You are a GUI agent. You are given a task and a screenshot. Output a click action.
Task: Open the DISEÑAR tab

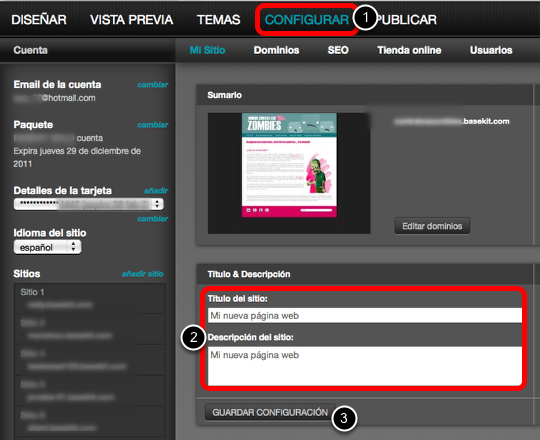click(x=39, y=20)
